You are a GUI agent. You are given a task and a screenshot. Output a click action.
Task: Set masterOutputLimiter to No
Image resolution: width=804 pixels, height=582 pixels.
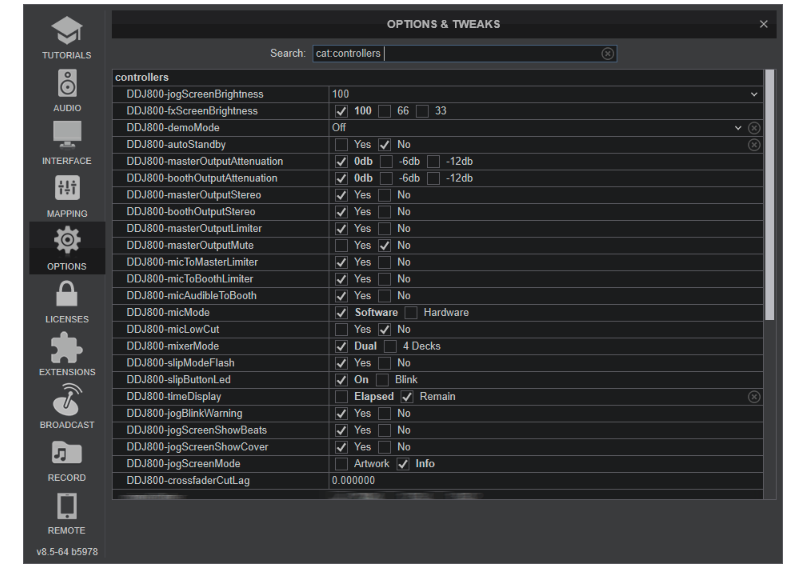385,229
